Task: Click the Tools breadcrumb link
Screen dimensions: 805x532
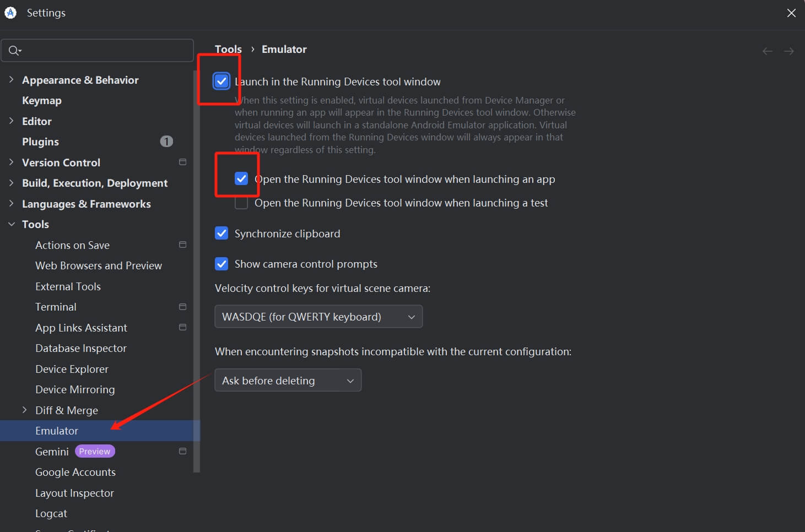Action: (x=228, y=49)
